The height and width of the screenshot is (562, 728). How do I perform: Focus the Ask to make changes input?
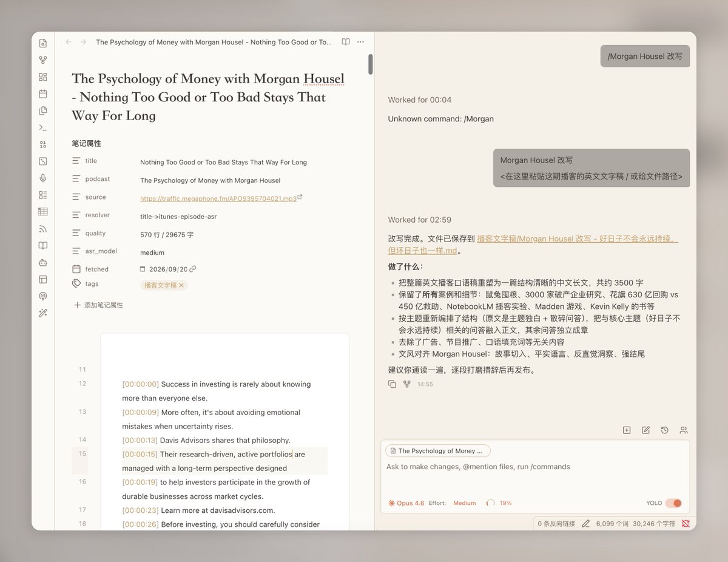pos(535,467)
